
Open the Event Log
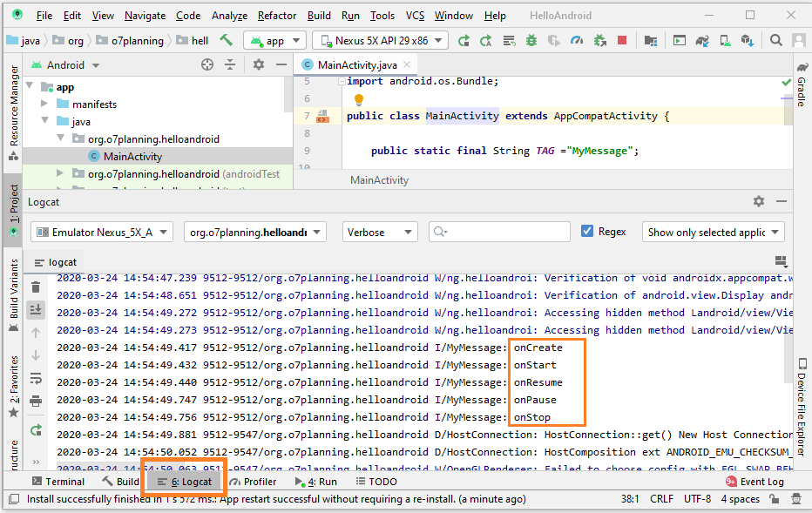pos(755,482)
